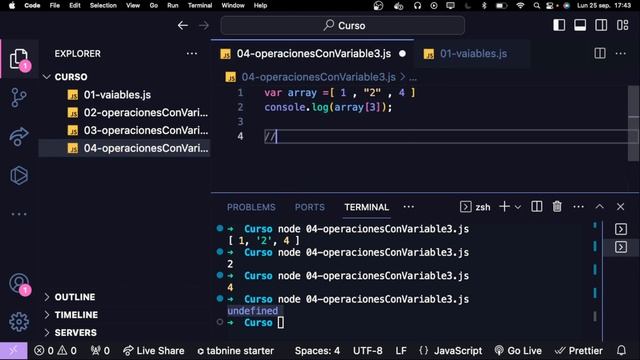Click the zsh terminal profile label
Viewport: 640px width, 360px height.
475,207
